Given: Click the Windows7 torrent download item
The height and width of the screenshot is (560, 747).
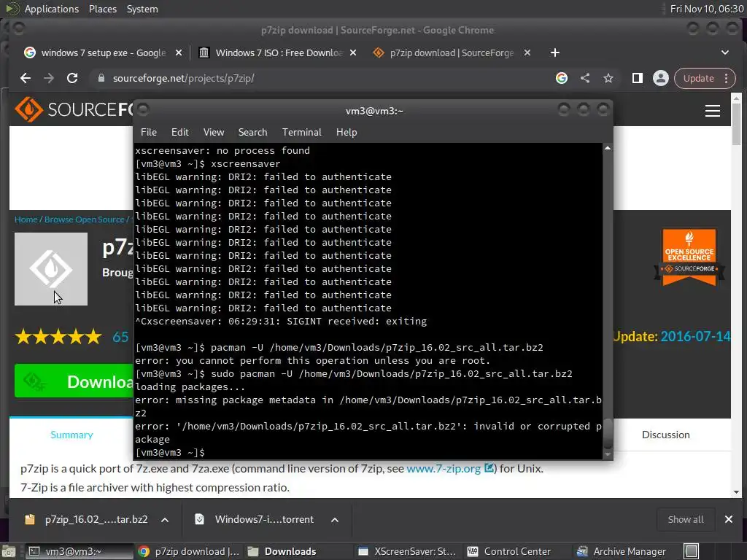Looking at the screenshot, I should point(258,519).
